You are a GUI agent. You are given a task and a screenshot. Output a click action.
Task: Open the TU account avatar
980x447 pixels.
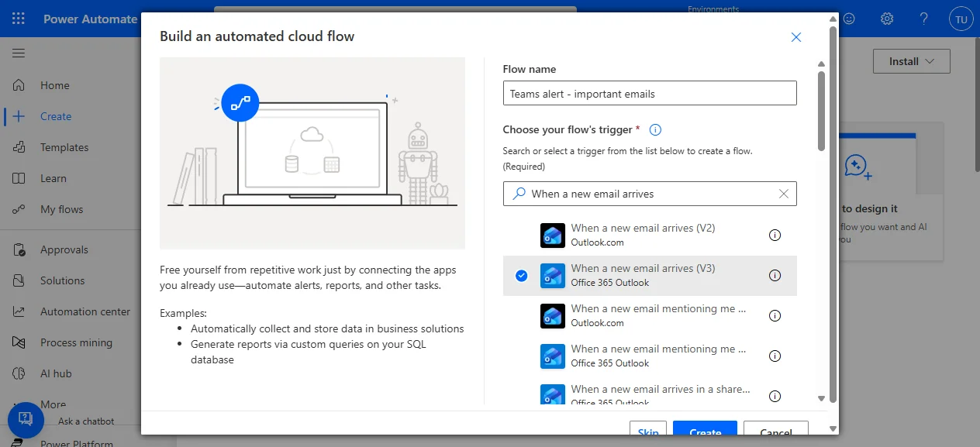pyautogui.click(x=961, y=19)
